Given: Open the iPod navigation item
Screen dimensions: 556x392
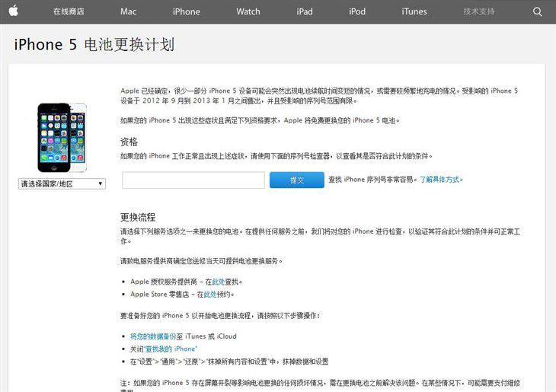Looking at the screenshot, I should [x=357, y=11].
